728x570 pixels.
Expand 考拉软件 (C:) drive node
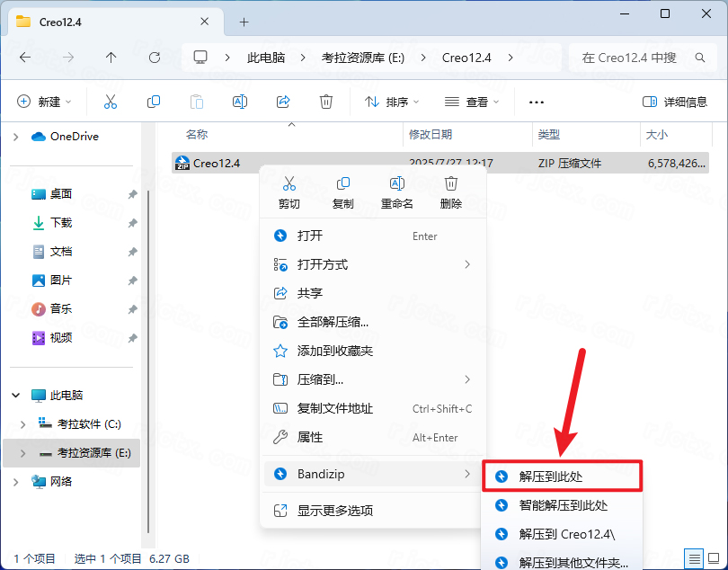point(22,424)
